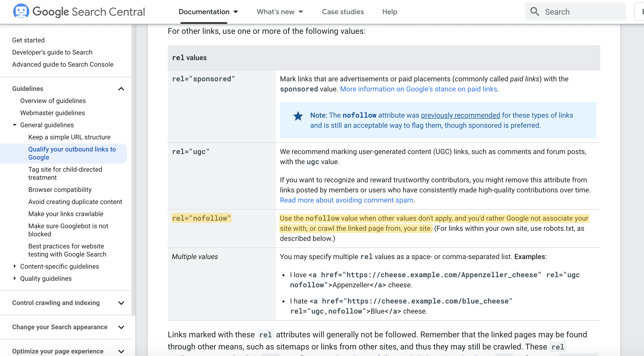The height and width of the screenshot is (356, 644).
Task: Expand Content-specific guidelines tree arrow
Action: coord(15,266)
